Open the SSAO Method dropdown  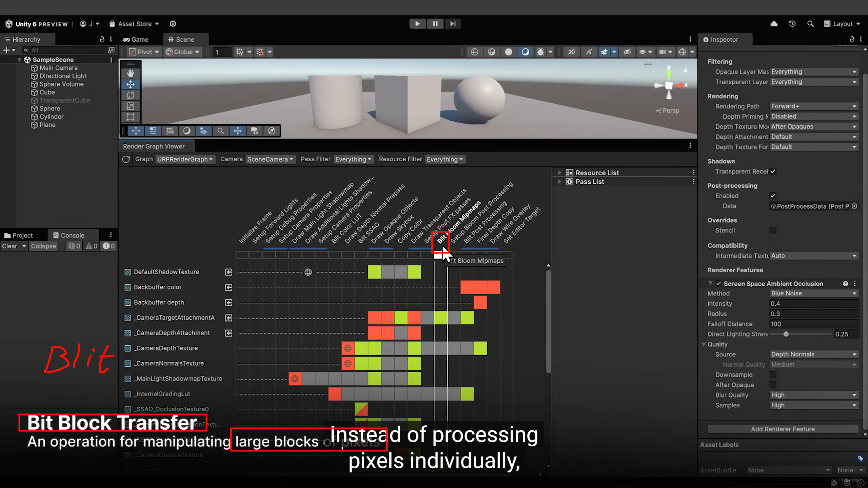pyautogui.click(x=814, y=293)
